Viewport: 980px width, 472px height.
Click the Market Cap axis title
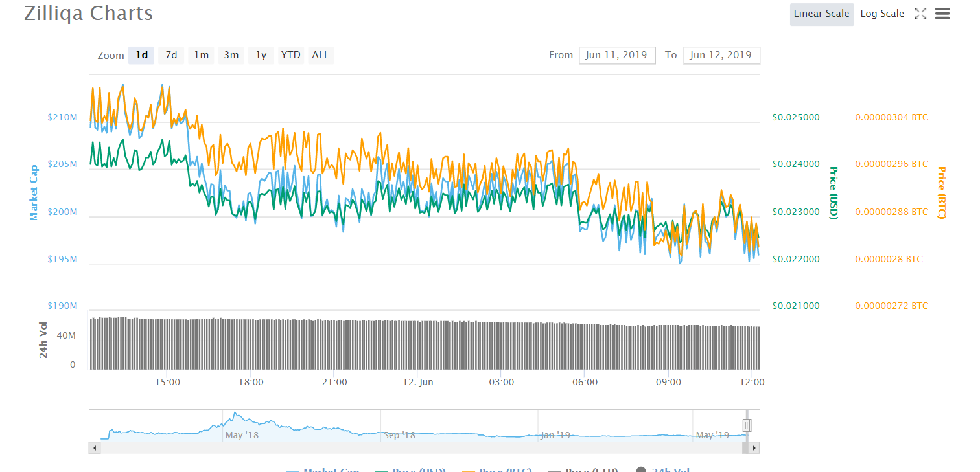[x=34, y=192]
